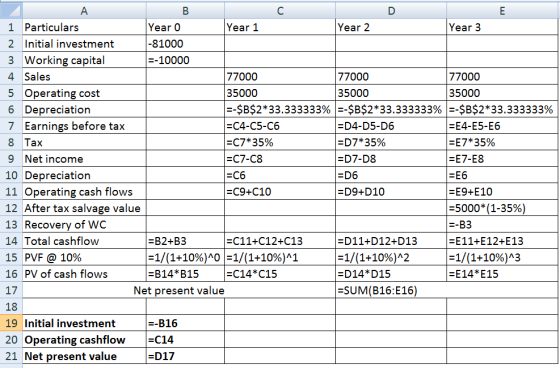The height and width of the screenshot is (368, 560).
Task: Click the '=E4-E5-E6' cell
Action: point(502,126)
